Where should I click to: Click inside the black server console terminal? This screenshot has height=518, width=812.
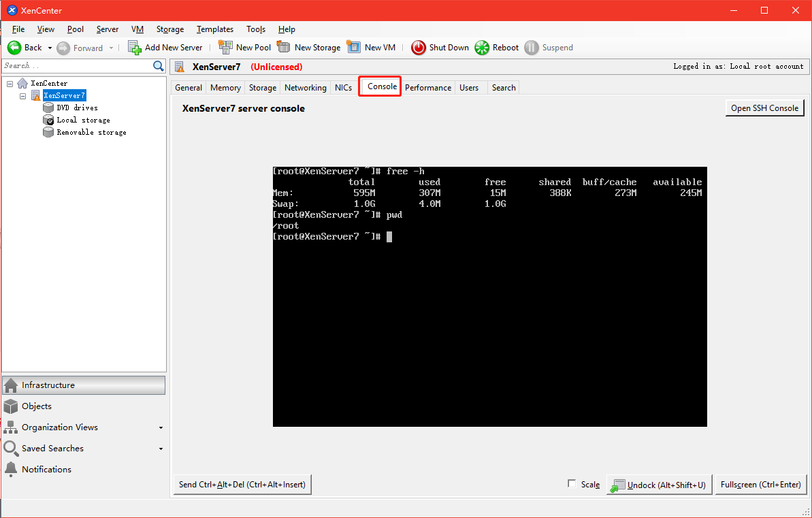tap(490, 296)
